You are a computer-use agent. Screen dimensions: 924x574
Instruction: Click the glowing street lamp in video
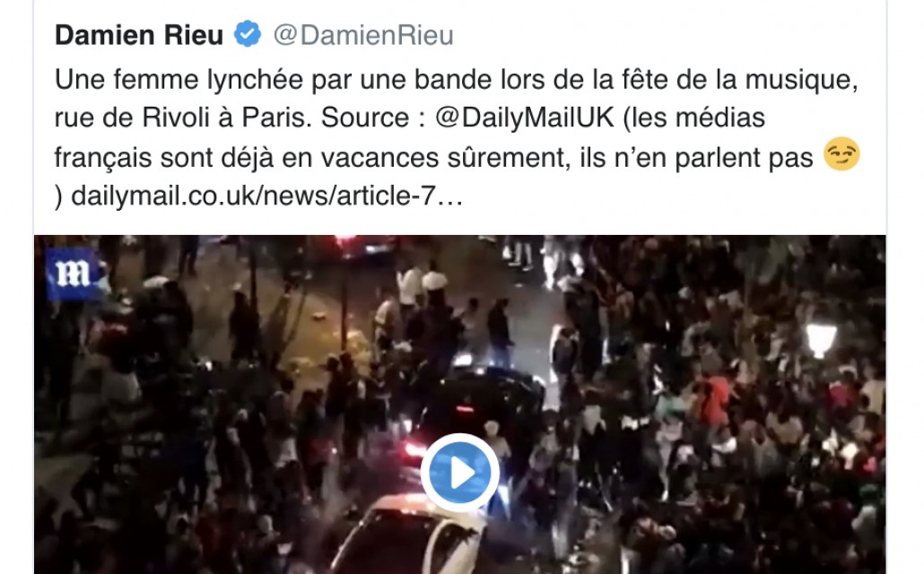pos(821,340)
